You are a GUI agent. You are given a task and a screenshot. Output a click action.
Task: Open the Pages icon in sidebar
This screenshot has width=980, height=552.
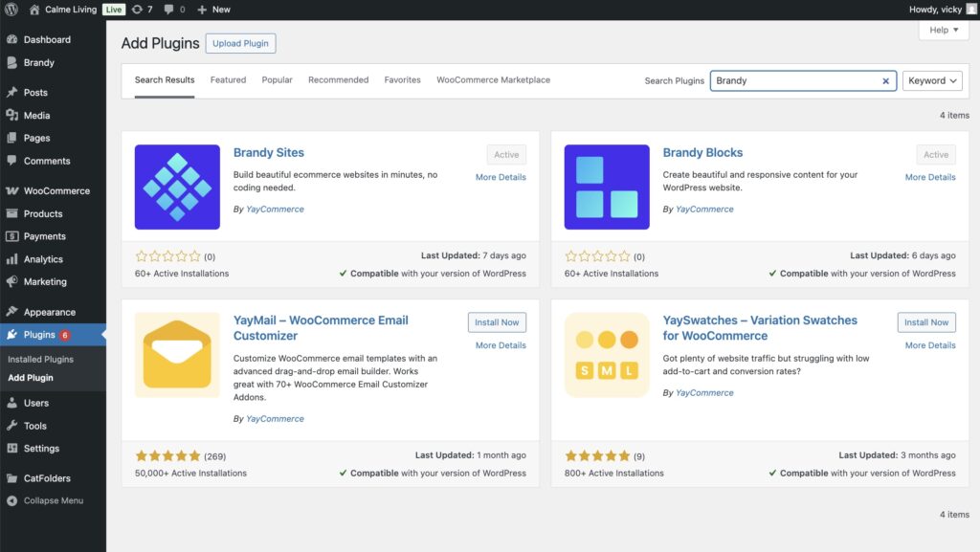pyautogui.click(x=11, y=138)
